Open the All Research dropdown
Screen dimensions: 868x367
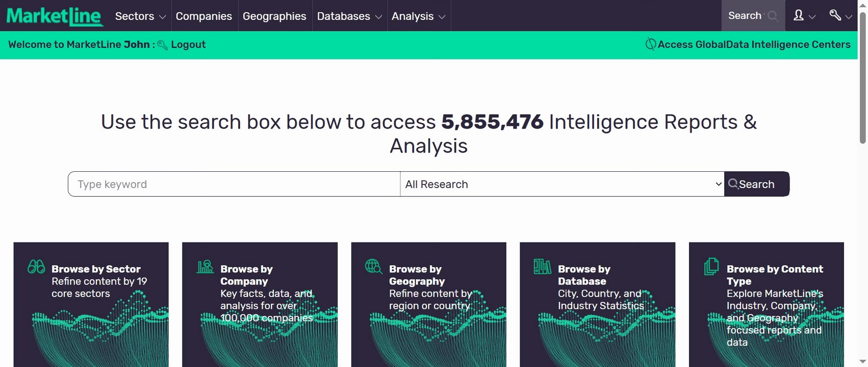pos(563,184)
